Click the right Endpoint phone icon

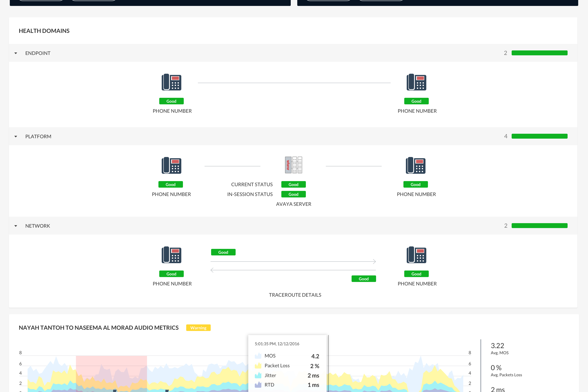tap(416, 82)
